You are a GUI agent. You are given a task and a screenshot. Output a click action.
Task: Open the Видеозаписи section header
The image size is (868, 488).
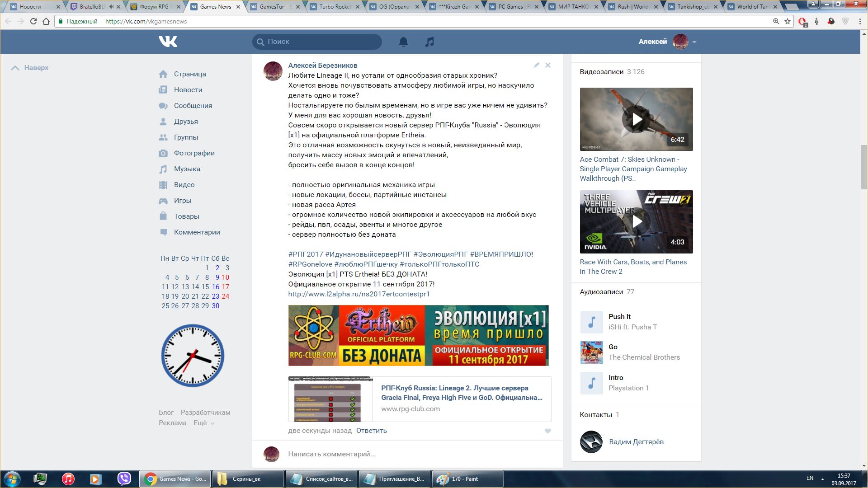click(602, 72)
